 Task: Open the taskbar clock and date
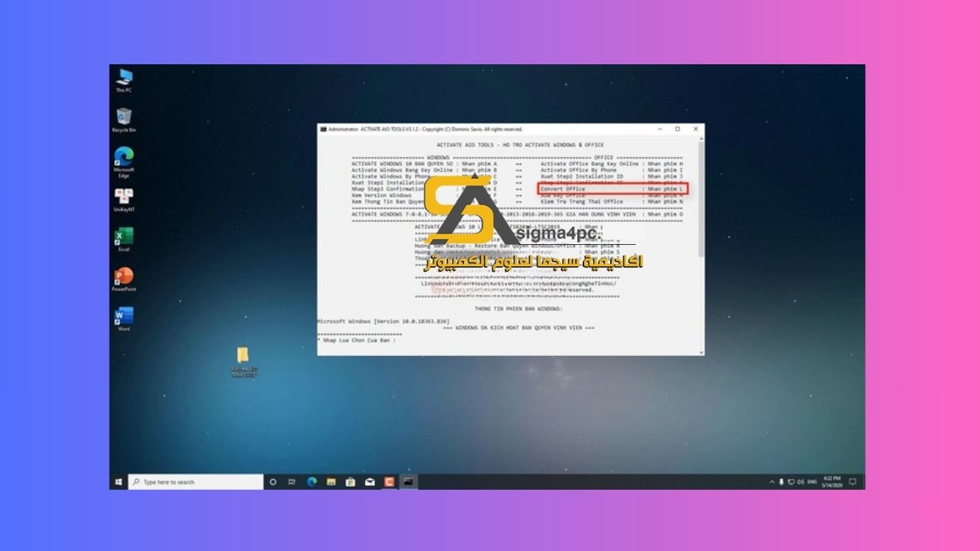(832, 482)
